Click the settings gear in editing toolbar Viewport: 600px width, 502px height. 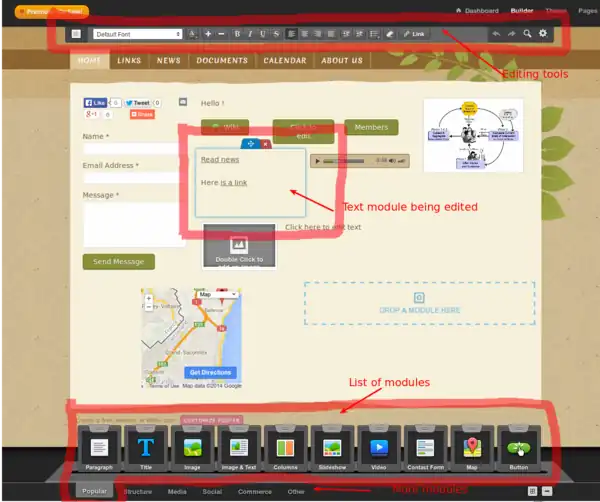[x=543, y=34]
